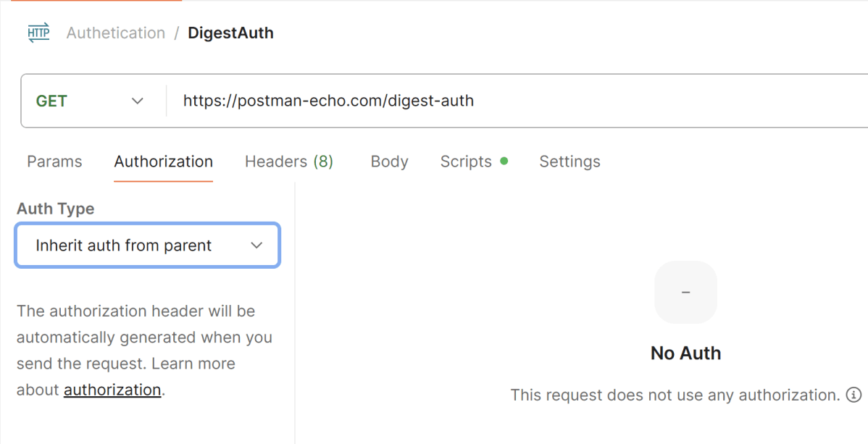Click the green dot indicator beside Scripts
This screenshot has width=868, height=444.
(504, 160)
